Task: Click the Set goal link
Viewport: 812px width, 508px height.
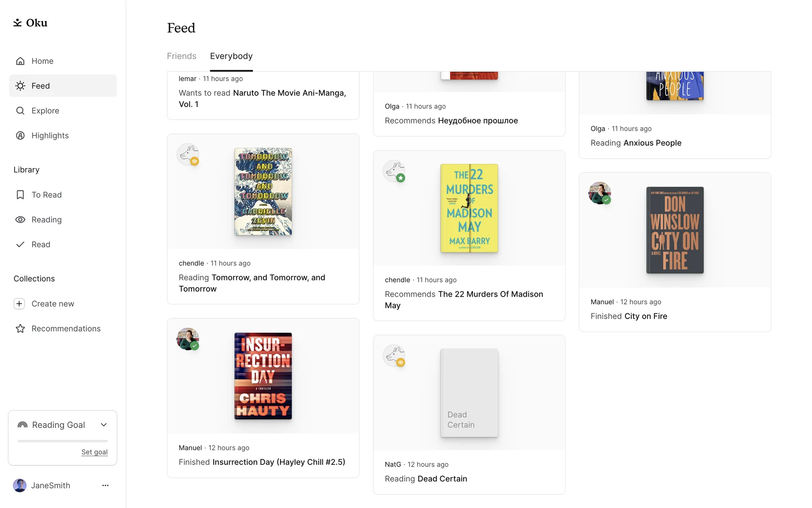Action: pos(94,452)
